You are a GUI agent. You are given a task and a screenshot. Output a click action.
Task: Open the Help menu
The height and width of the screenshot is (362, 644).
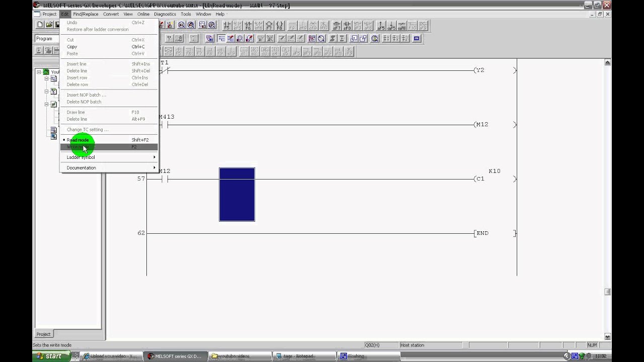click(220, 14)
